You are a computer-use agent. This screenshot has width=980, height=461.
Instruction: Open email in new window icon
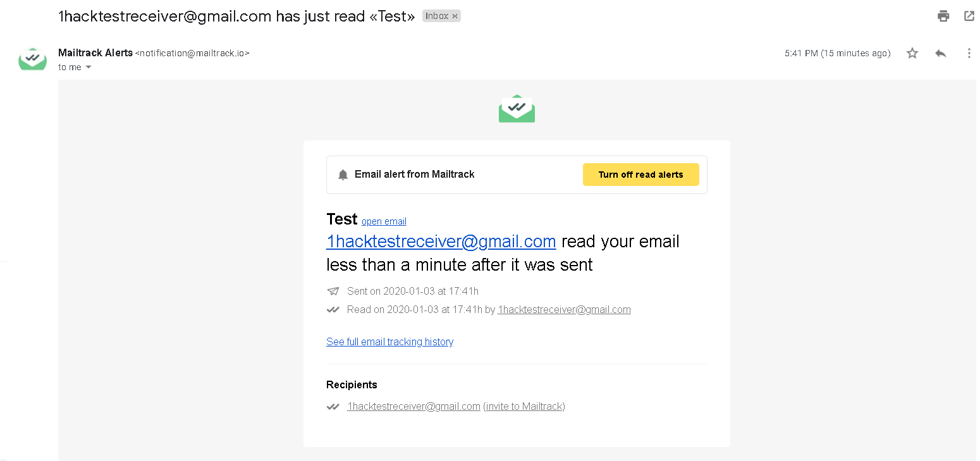pos(969,16)
